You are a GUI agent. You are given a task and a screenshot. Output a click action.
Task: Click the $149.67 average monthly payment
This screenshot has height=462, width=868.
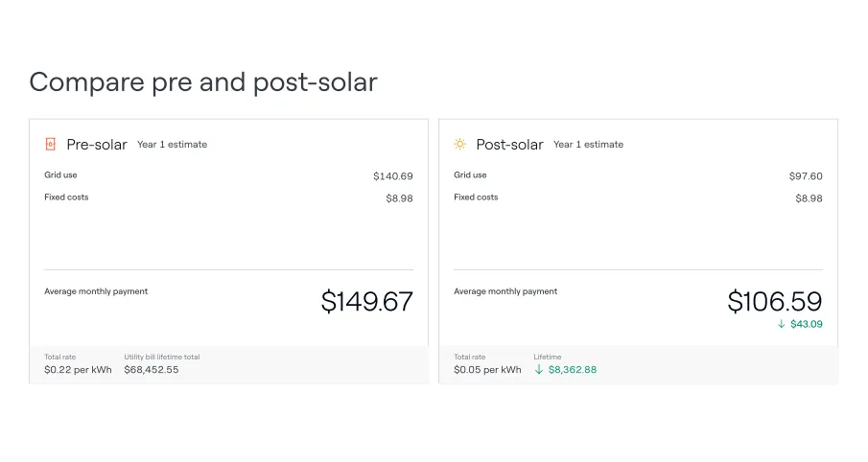point(366,302)
